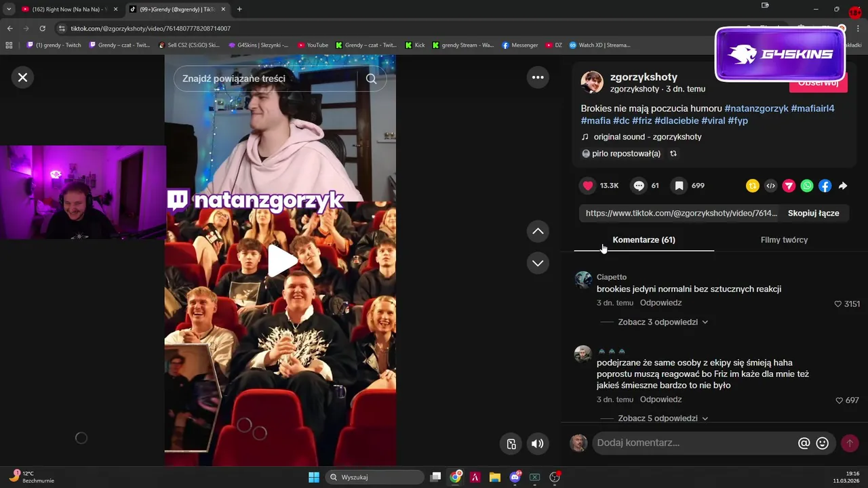Copy link with Skopiuj łącze button
Screen dimensions: 868x488
[813, 213]
